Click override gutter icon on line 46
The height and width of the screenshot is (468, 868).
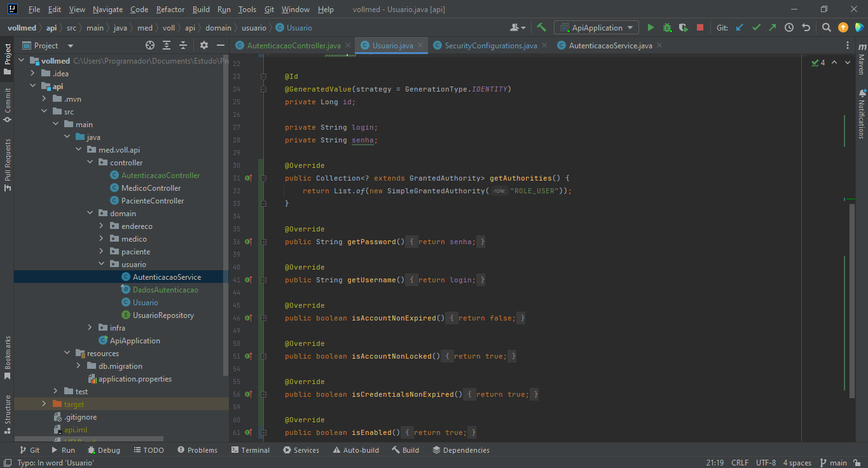click(249, 318)
